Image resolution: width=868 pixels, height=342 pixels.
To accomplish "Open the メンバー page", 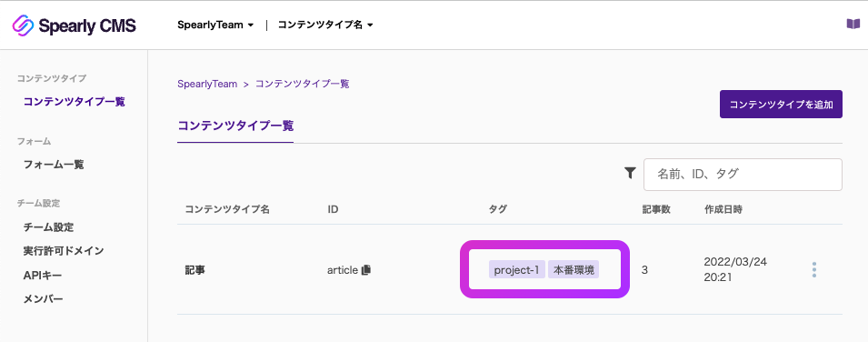I will (44, 299).
